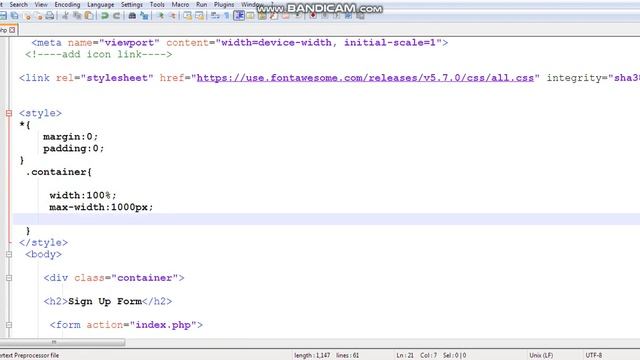Click the Copy toolbar icon
The width and height of the screenshot is (640, 360).
[x=77, y=16]
